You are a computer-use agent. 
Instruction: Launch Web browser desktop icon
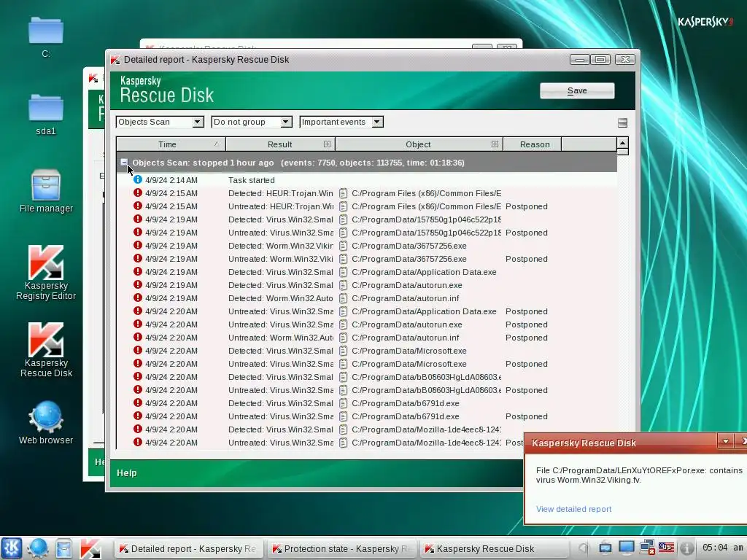[x=46, y=423]
